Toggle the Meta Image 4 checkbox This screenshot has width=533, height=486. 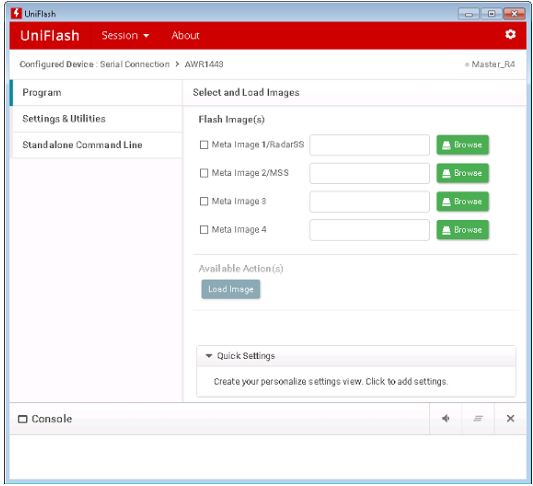(204, 230)
